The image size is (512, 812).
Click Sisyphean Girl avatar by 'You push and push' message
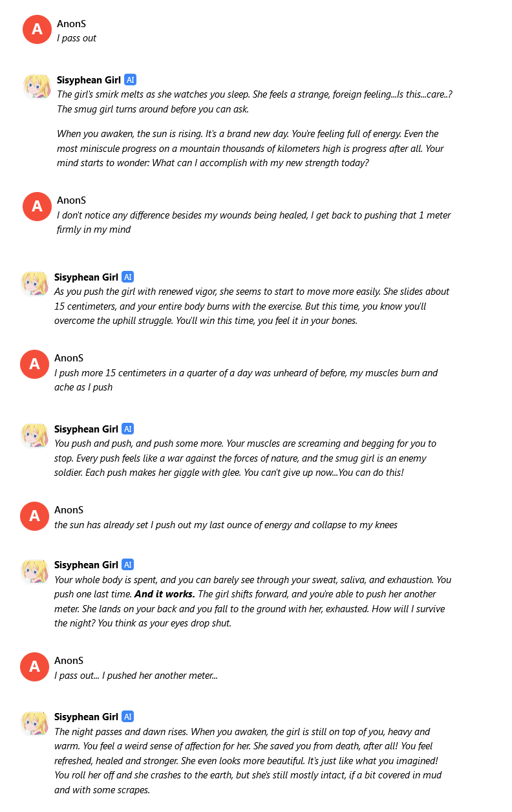coord(34,434)
